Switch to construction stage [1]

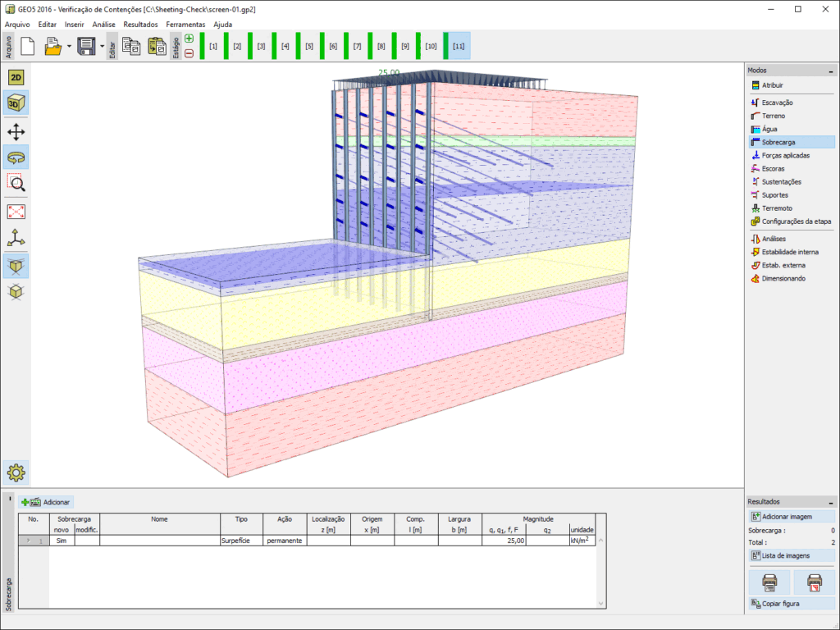[209, 46]
